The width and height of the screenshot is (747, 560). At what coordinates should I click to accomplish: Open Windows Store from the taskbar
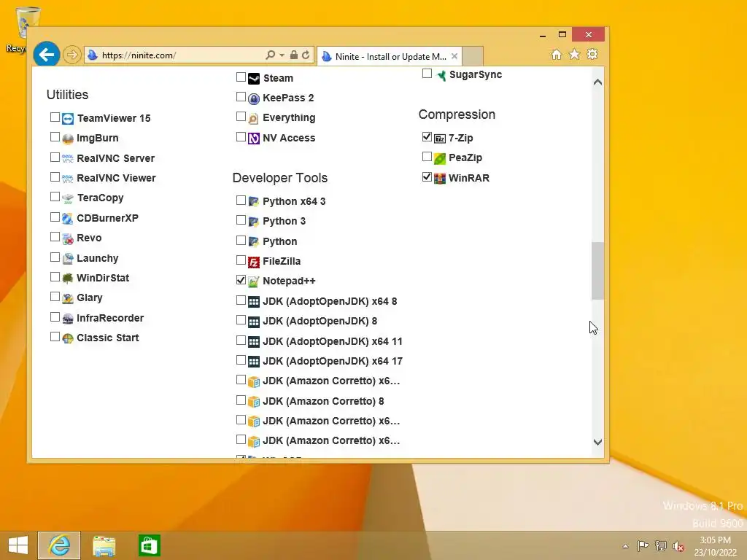tap(149, 545)
